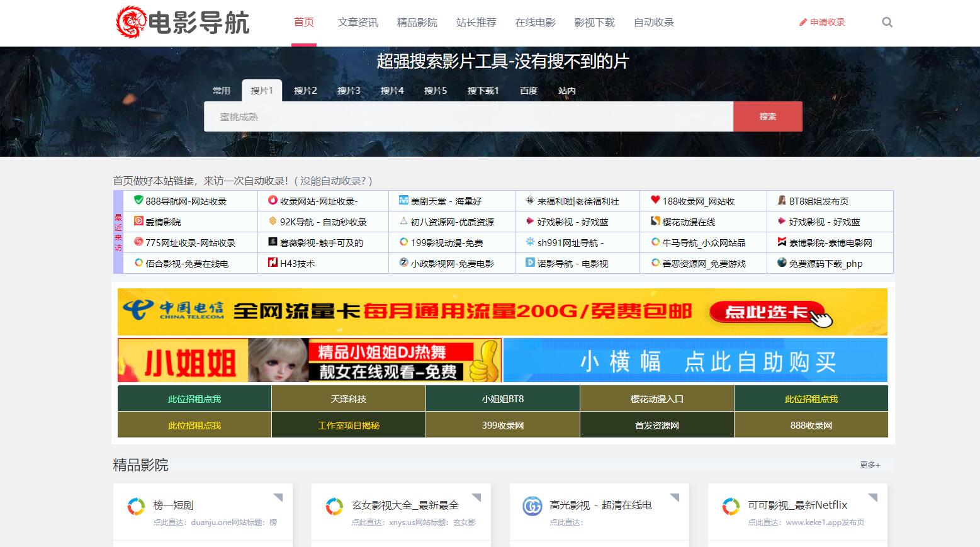Select the 百度 search tab
This screenshot has width=980, height=547.
(529, 91)
